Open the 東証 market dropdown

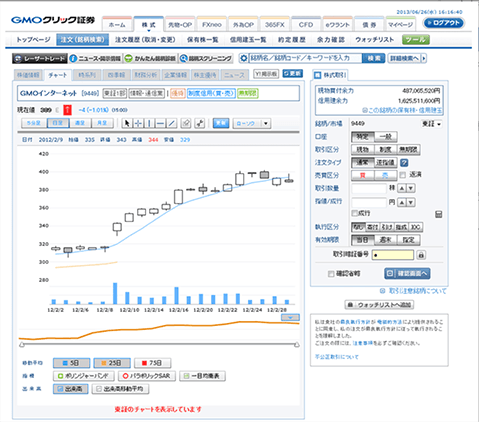[x=432, y=124]
